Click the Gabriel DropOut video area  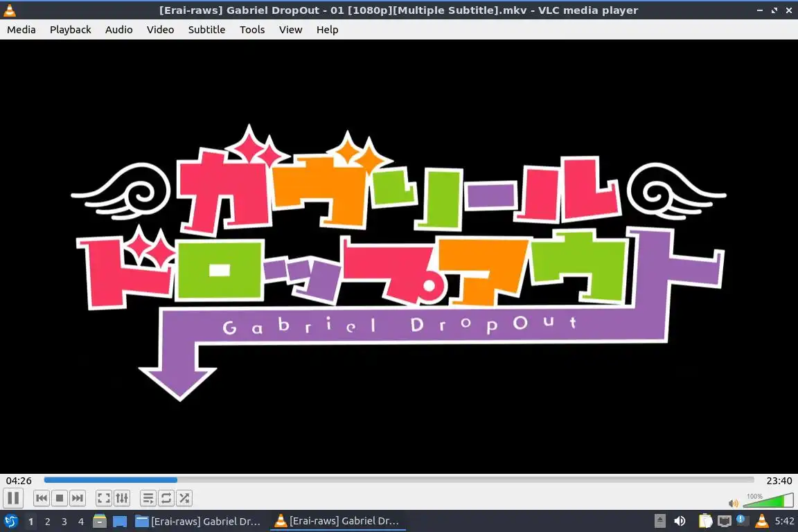click(399, 256)
